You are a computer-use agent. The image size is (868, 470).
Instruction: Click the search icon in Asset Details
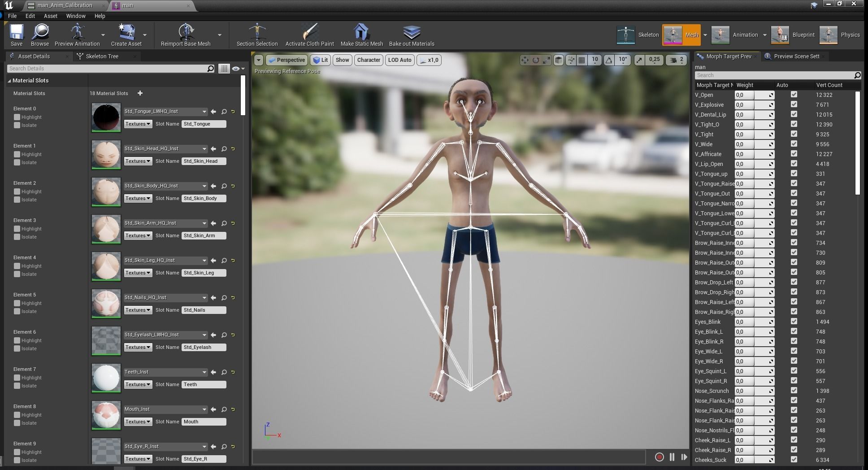pyautogui.click(x=210, y=69)
